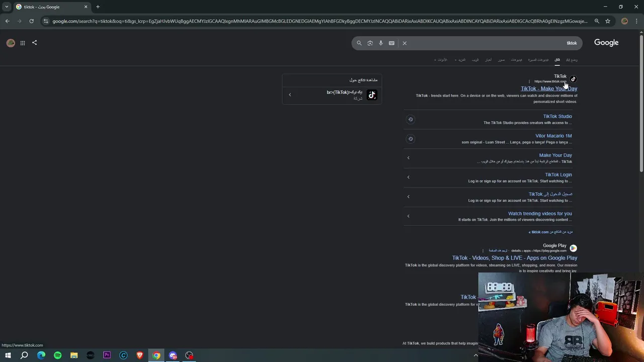Open the Make Your Day sitelink
This screenshot has height=362, width=644.
point(555,155)
